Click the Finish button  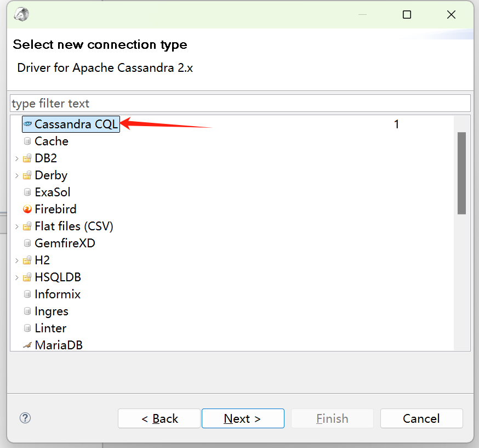[x=332, y=418]
